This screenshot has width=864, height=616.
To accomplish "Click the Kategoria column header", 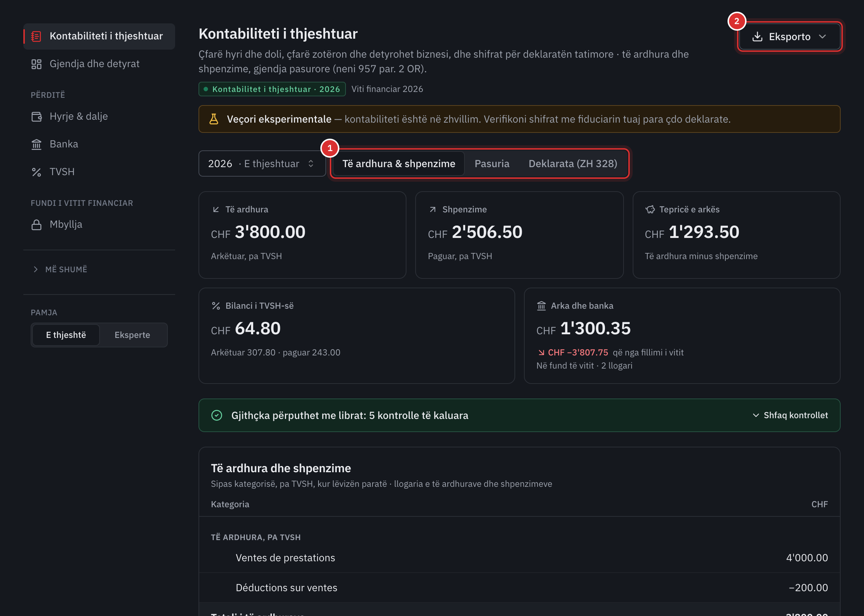I will click(x=230, y=504).
